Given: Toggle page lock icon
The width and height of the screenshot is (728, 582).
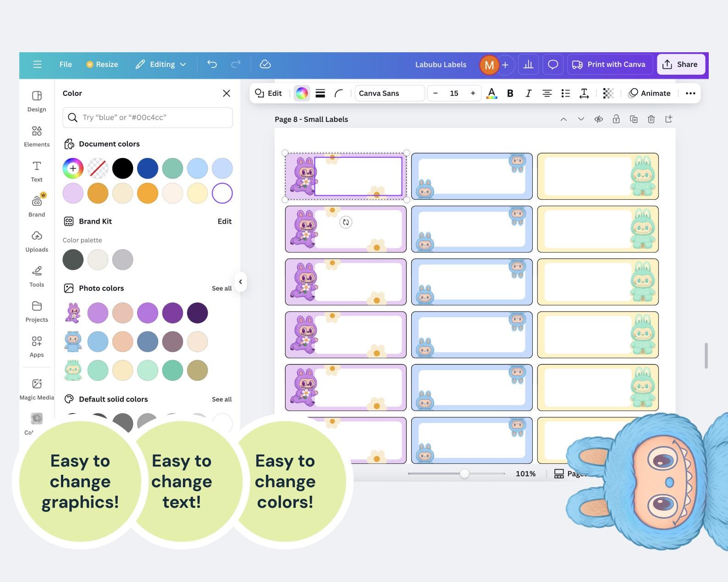Looking at the screenshot, I should pyautogui.click(x=616, y=119).
